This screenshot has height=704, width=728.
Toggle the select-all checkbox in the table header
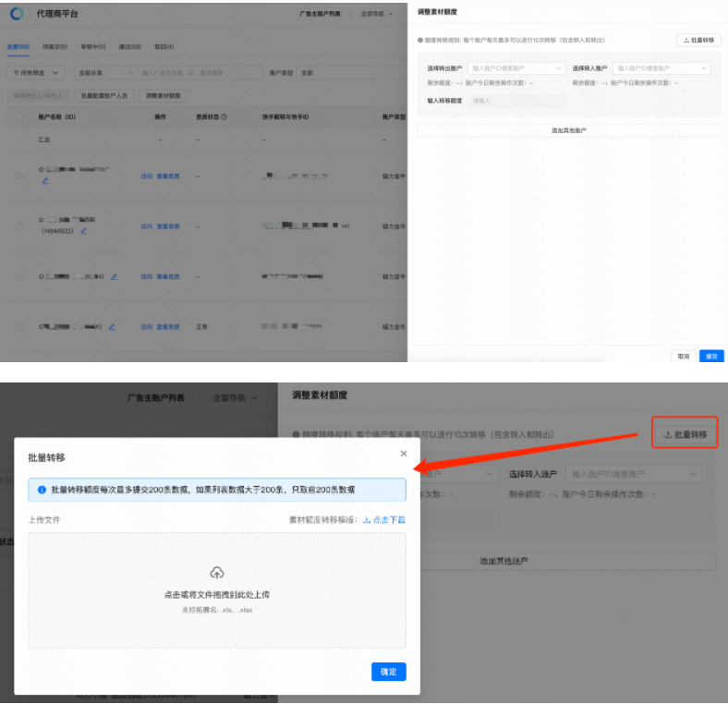click(x=19, y=117)
